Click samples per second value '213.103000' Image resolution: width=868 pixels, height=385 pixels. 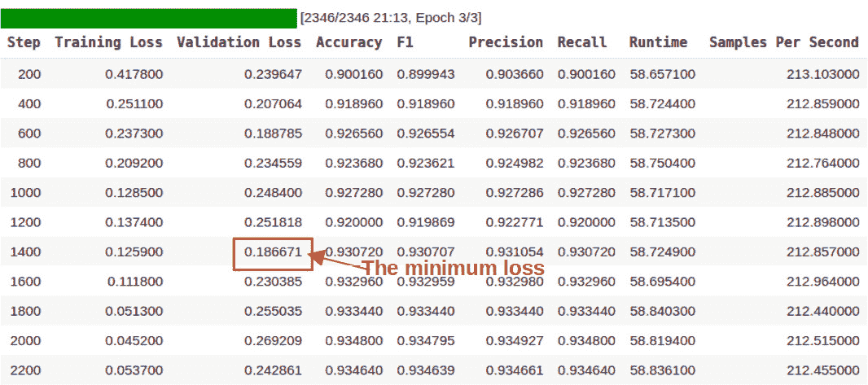tap(823, 75)
